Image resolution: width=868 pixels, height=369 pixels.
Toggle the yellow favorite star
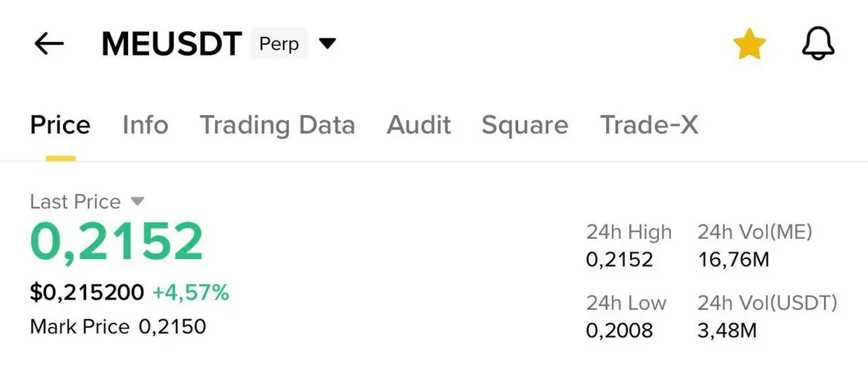coord(749,45)
